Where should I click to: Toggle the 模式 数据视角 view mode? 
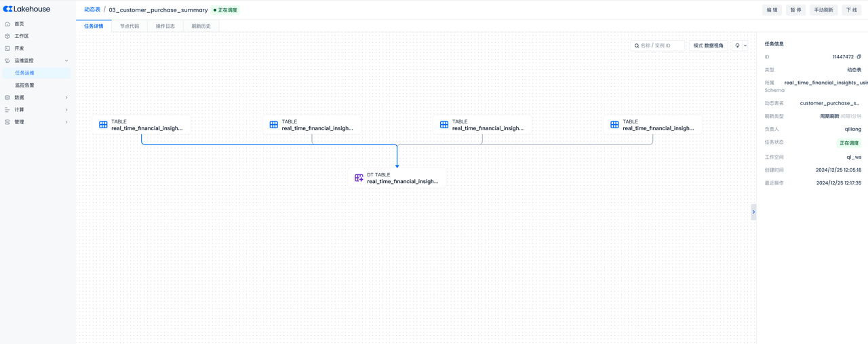coord(708,45)
